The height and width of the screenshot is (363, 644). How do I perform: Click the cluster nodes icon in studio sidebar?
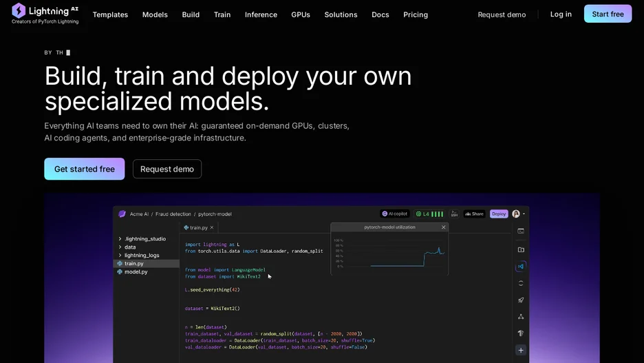[x=521, y=317]
